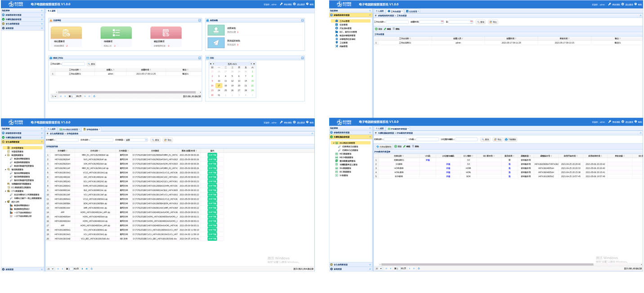Click 文件下载 for VOU_BEC_H97A3610815AB.xlsx row
Viewport: 644px width, 293px height.
coord(212,239)
